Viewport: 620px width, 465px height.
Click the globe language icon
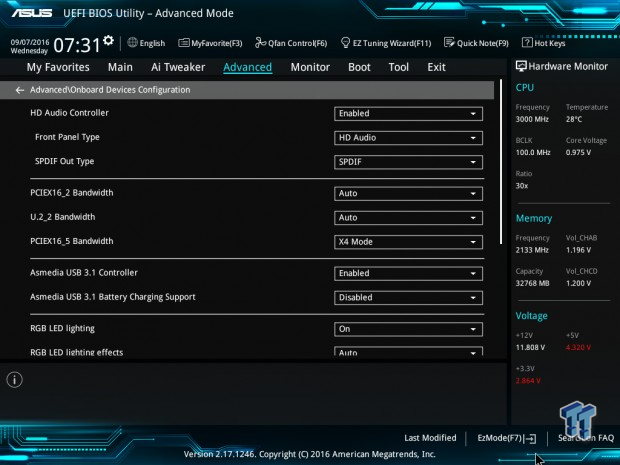point(132,42)
